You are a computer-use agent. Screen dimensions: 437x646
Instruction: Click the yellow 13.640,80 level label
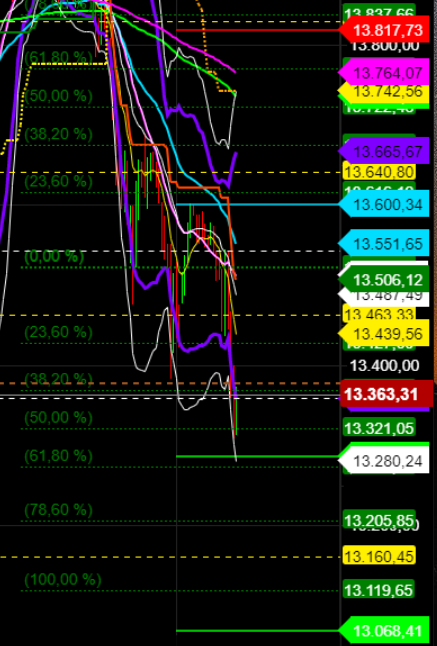click(379, 171)
